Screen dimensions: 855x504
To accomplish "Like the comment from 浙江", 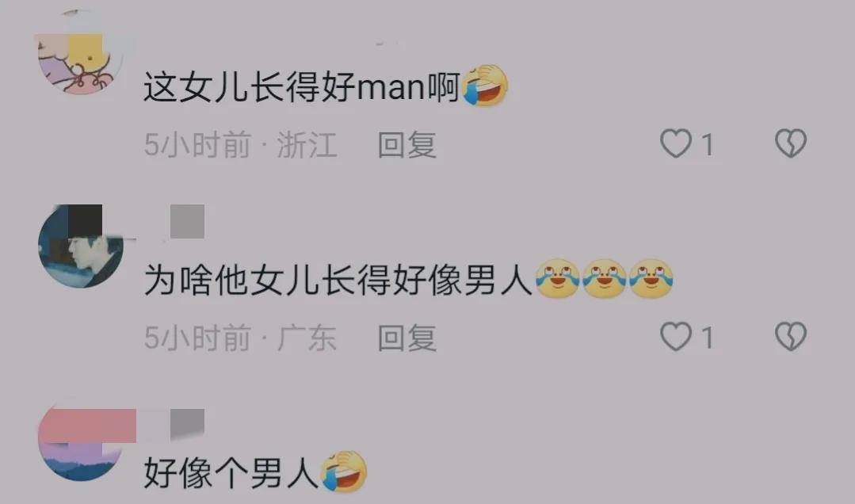I will click(x=676, y=143).
